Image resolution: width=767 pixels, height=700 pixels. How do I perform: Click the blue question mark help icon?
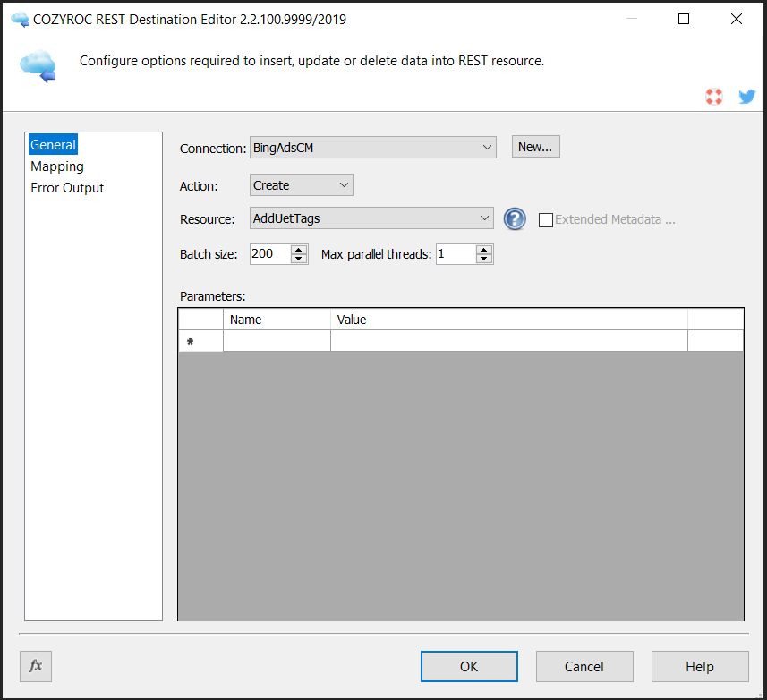click(x=515, y=218)
